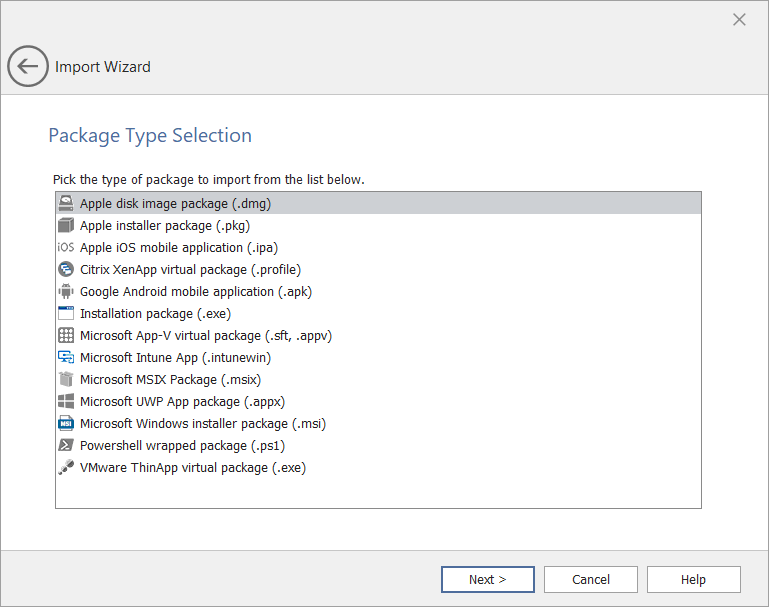Click the back arrow icon
This screenshot has height=610, width=773.
click(x=27, y=67)
